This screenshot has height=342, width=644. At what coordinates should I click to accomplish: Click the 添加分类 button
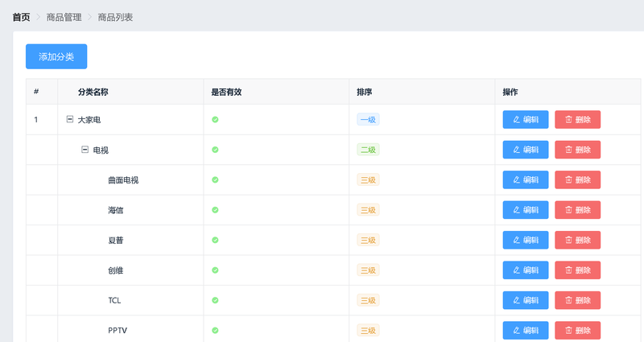point(56,56)
